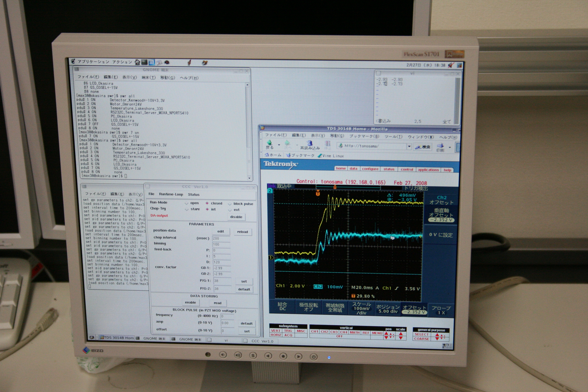Screen dimensions: 588x392
Task: Open the ファイル menu in Mozilla
Action: pos(276,135)
